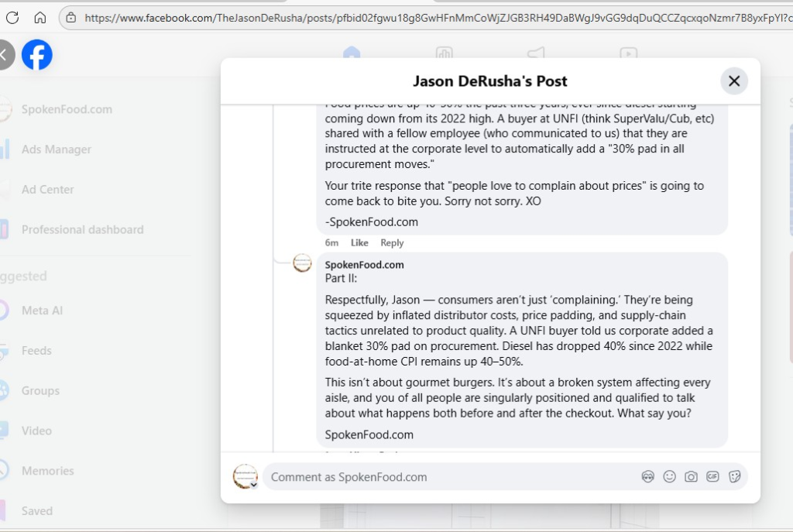This screenshot has width=793, height=532.
Task: Open Ads Manager in the left sidebar
Action: 56,149
